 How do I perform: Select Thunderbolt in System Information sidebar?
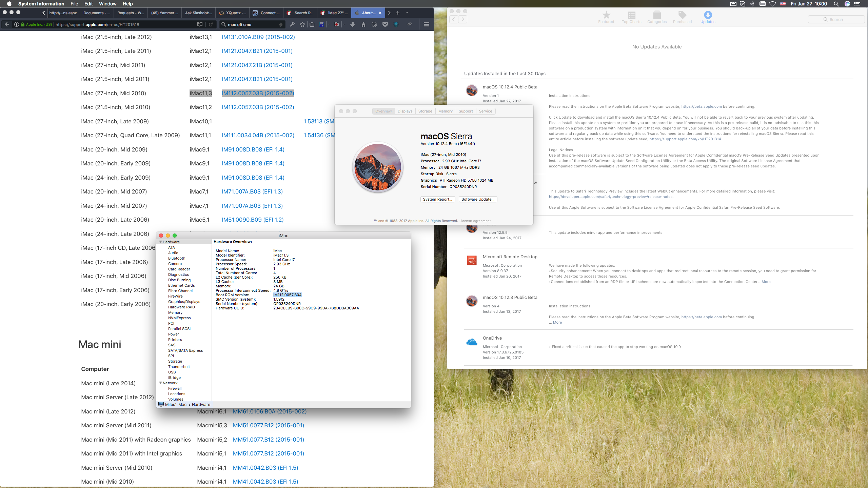tap(179, 367)
